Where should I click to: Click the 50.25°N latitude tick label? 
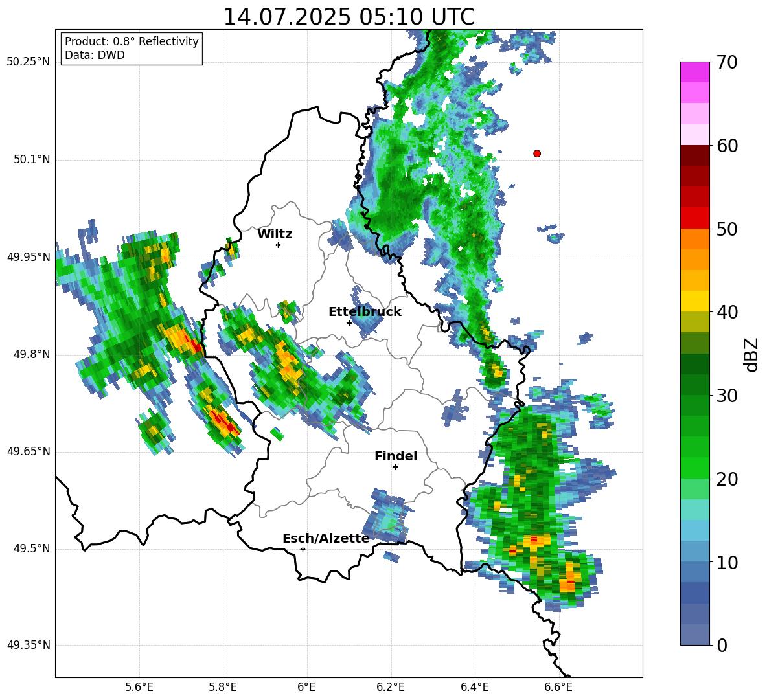click(29, 62)
